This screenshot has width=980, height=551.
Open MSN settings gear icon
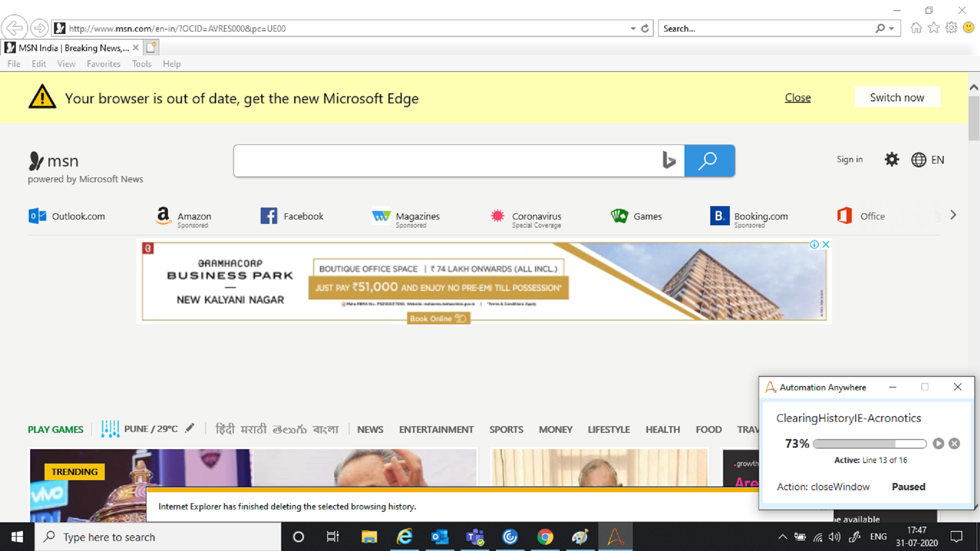click(891, 159)
